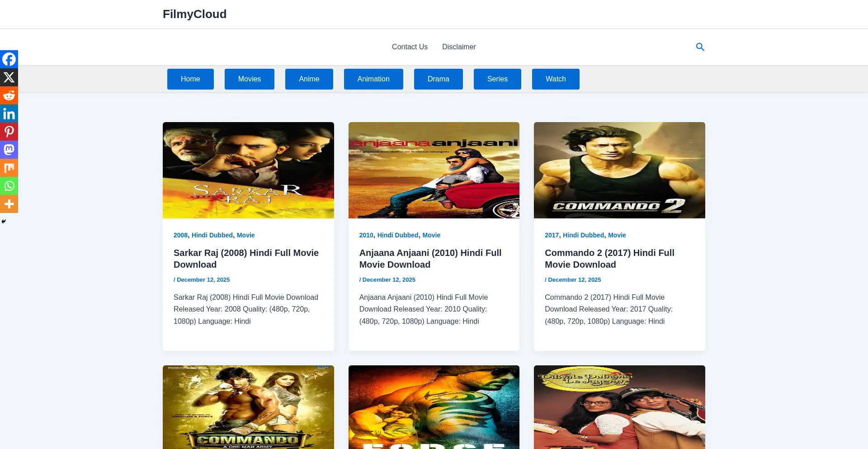Filter by the 2010 year tag

[366, 235]
